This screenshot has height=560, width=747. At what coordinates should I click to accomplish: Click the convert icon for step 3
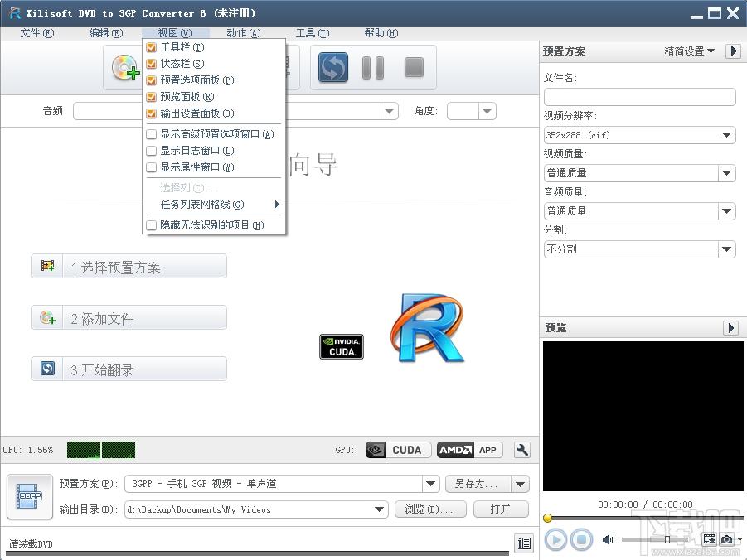pyautogui.click(x=47, y=369)
